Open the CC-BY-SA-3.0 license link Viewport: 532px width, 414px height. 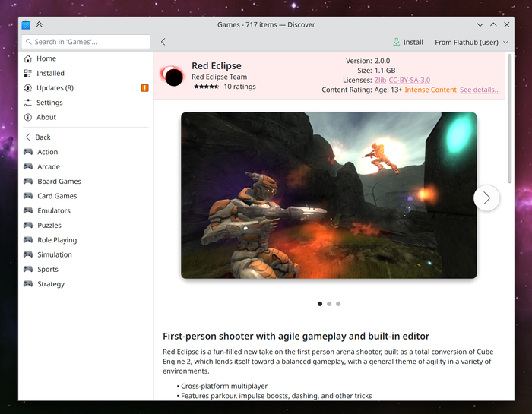tap(409, 80)
